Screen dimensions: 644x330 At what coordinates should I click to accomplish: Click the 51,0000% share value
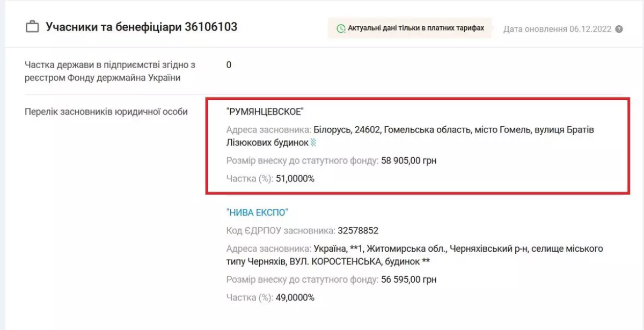295,179
